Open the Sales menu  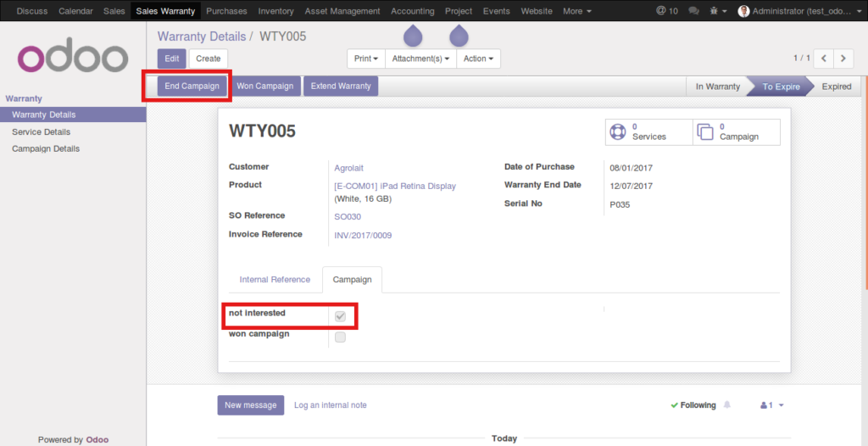[114, 10]
